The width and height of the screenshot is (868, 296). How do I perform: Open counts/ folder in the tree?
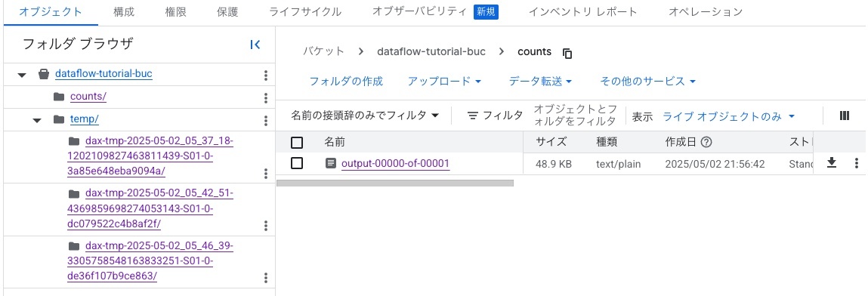click(x=88, y=96)
